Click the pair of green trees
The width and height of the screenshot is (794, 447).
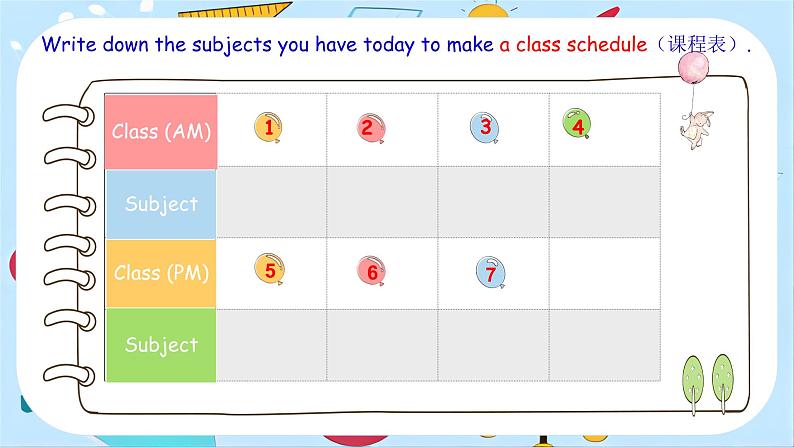pyautogui.click(x=708, y=383)
